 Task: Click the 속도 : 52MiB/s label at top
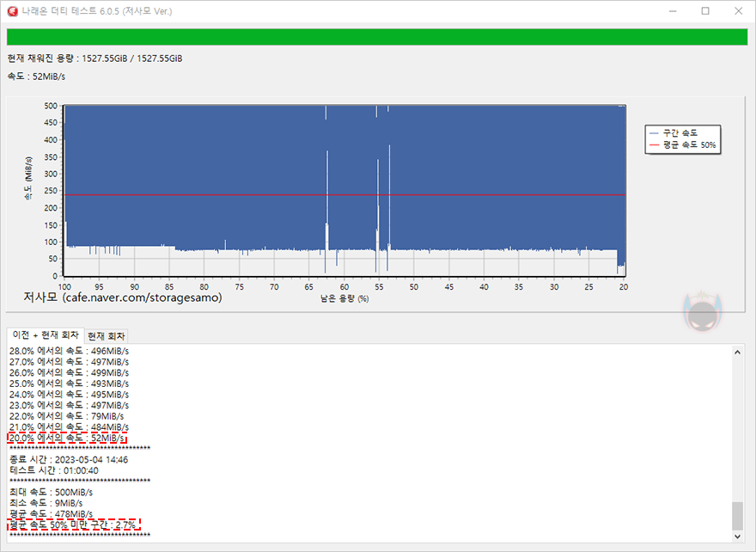(x=36, y=77)
